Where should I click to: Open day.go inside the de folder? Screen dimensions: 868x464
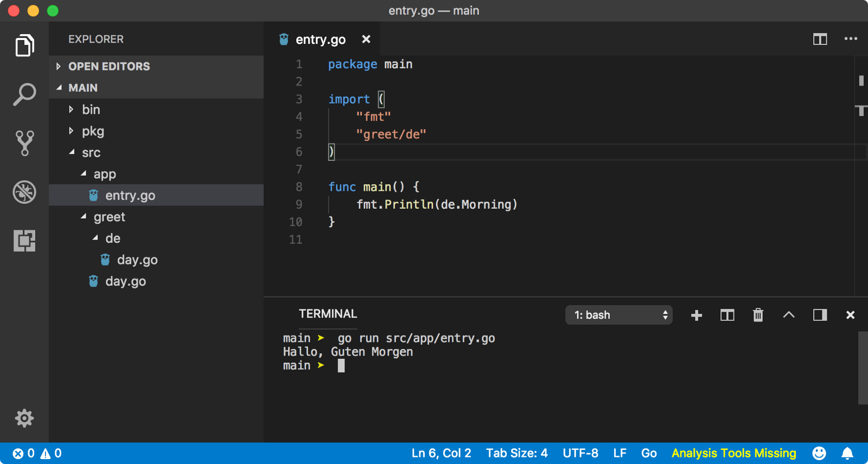(156, 260)
